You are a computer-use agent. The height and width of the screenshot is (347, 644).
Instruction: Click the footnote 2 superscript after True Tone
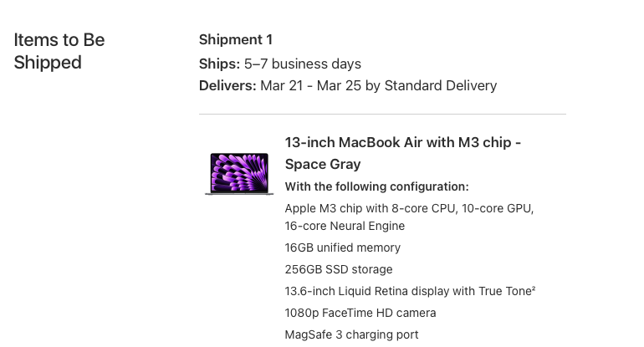533,288
